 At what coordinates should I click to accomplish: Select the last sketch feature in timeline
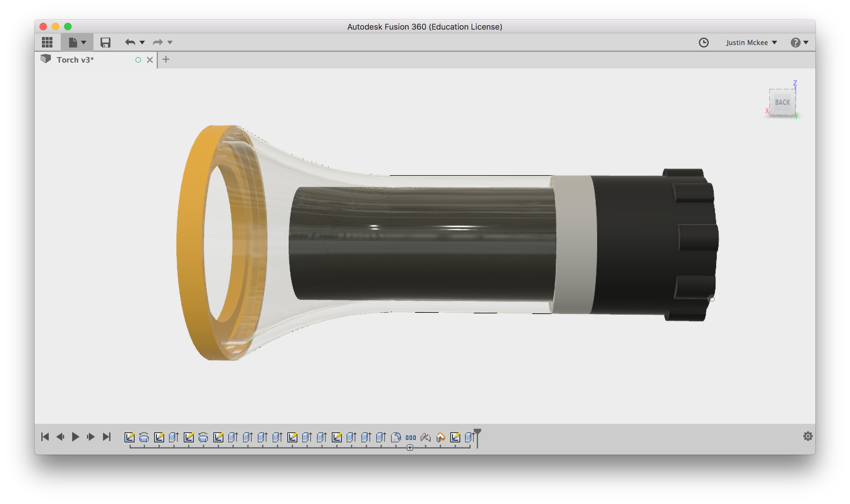click(x=455, y=437)
